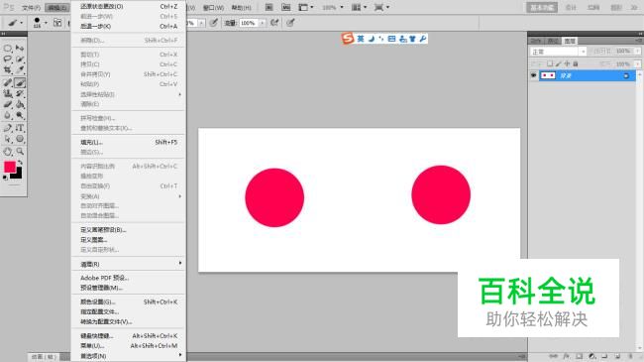
Task: Open the screen mode dropdown
Action: tap(381, 7)
